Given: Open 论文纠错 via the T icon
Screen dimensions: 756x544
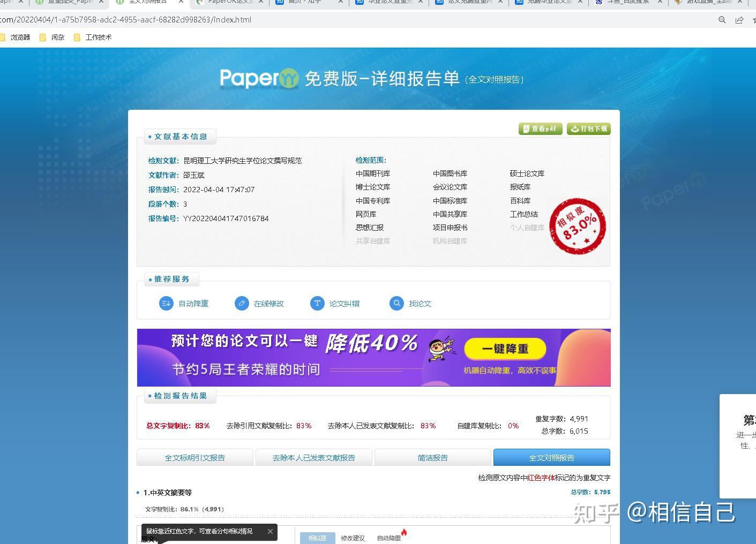Looking at the screenshot, I should [317, 304].
